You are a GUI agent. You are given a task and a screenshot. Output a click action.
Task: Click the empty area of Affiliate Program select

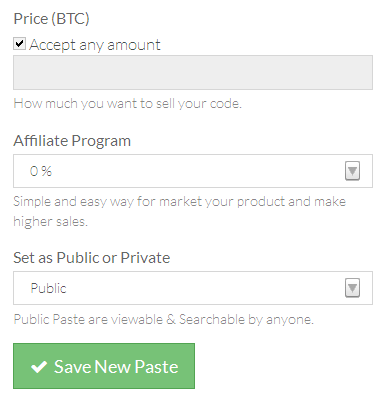point(198,171)
